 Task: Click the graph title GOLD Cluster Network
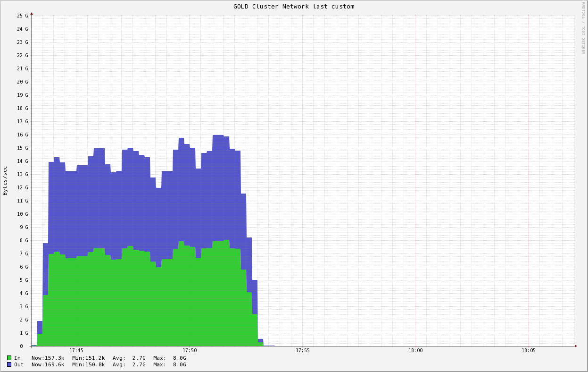pyautogui.click(x=293, y=7)
